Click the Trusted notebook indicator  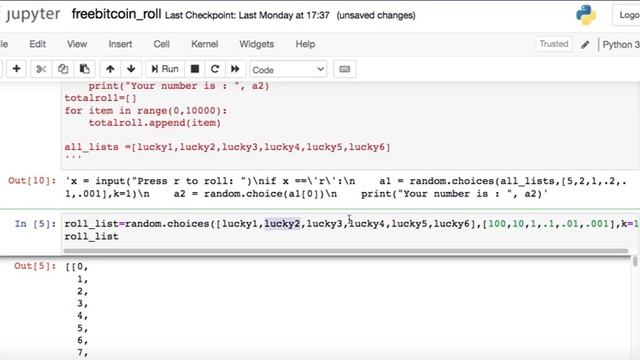553,44
